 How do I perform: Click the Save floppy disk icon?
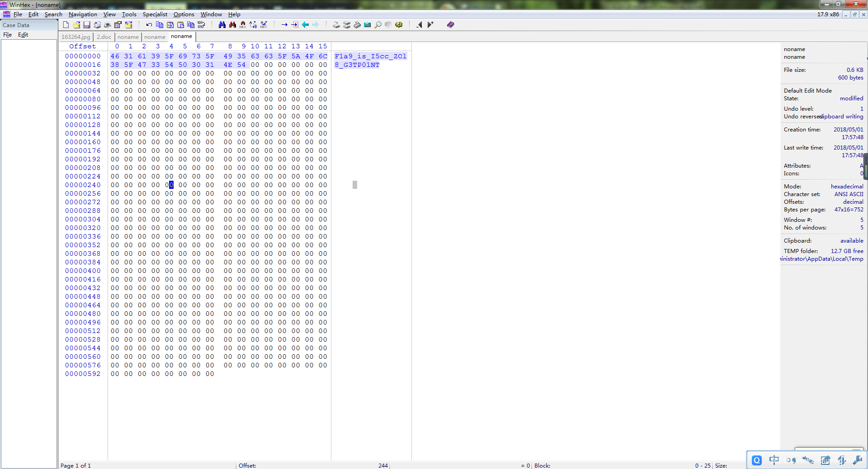[x=87, y=25]
